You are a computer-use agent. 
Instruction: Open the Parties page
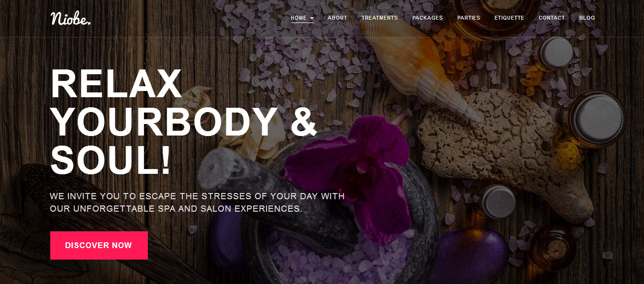click(468, 18)
